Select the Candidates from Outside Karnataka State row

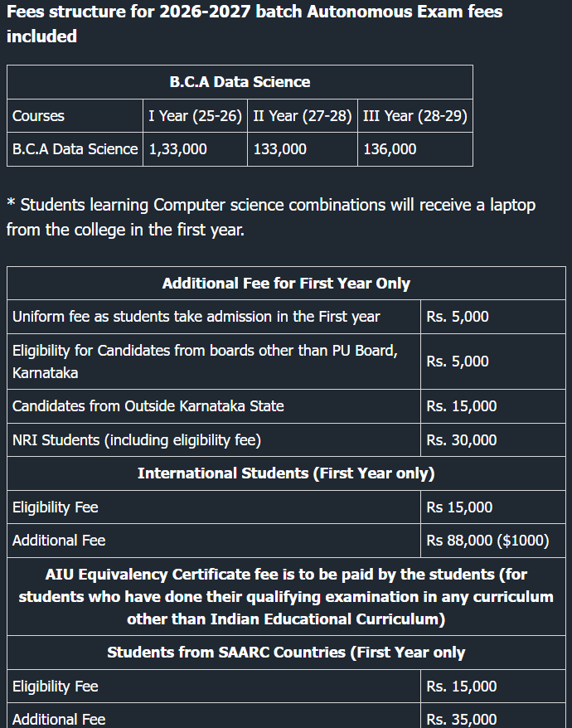(148, 406)
